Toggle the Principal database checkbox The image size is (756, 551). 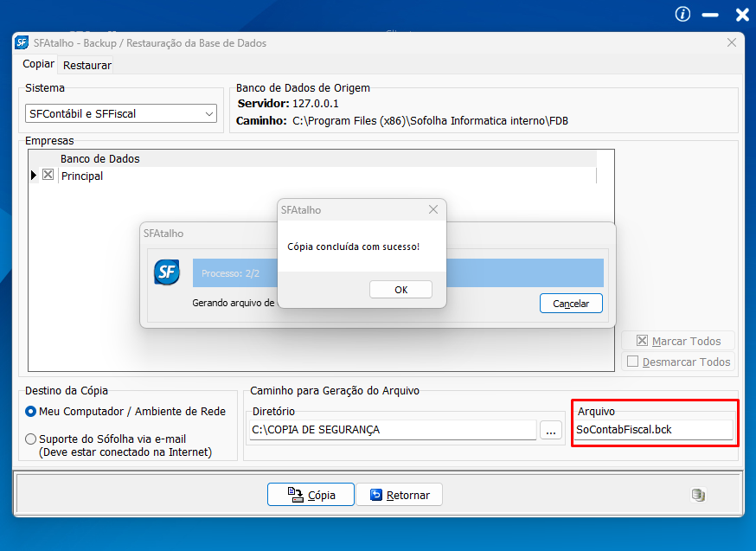tap(48, 175)
